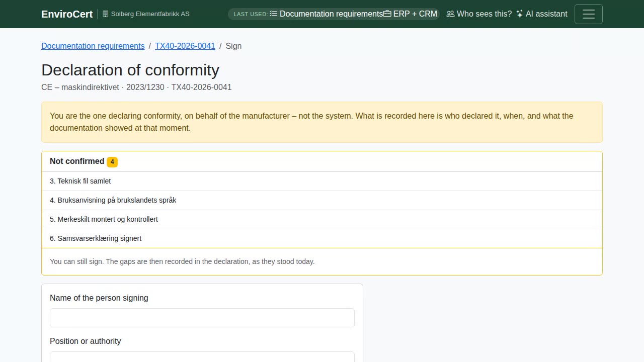Click the row 4. Bruksanvisning på brukslandets språk
This screenshot has height=362, width=644.
click(322, 200)
